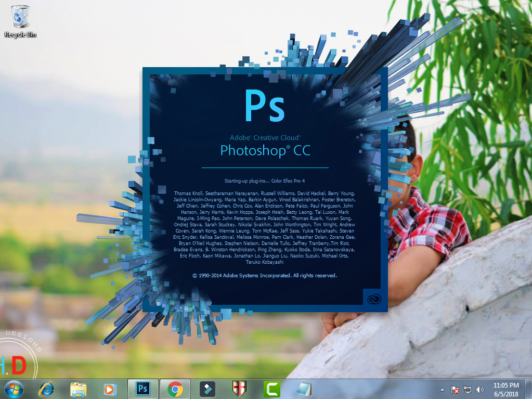The image size is (532, 399).
Task: Open Action Center from the flagged tray icon
Action: (454, 389)
